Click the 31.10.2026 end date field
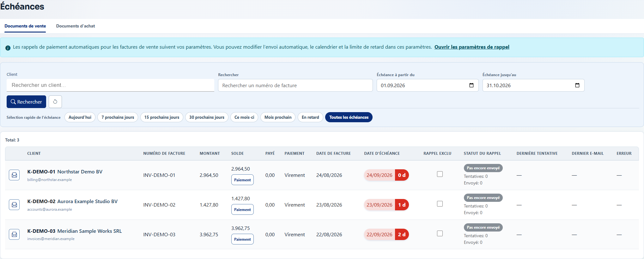The width and height of the screenshot is (644, 259). click(x=533, y=85)
